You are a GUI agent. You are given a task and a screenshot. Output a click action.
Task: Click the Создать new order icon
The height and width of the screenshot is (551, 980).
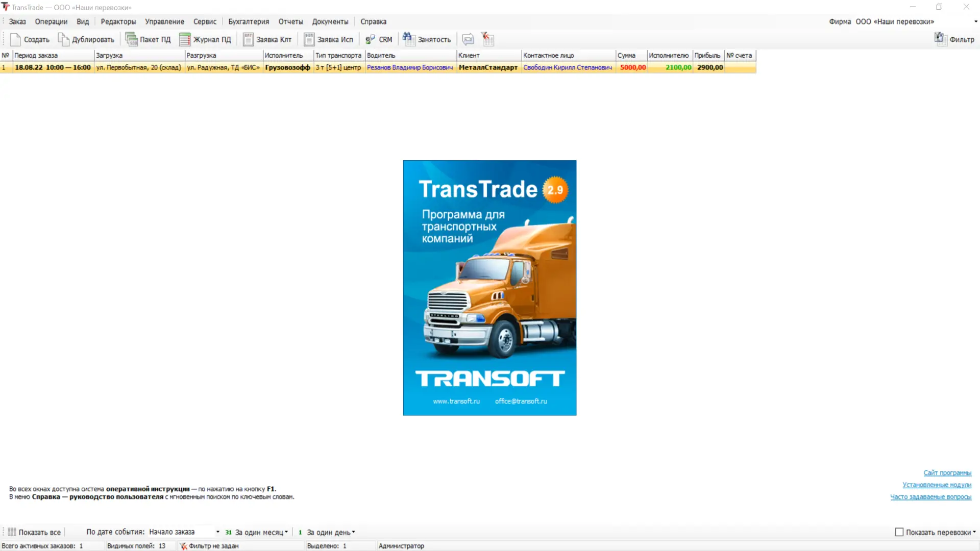tap(15, 39)
